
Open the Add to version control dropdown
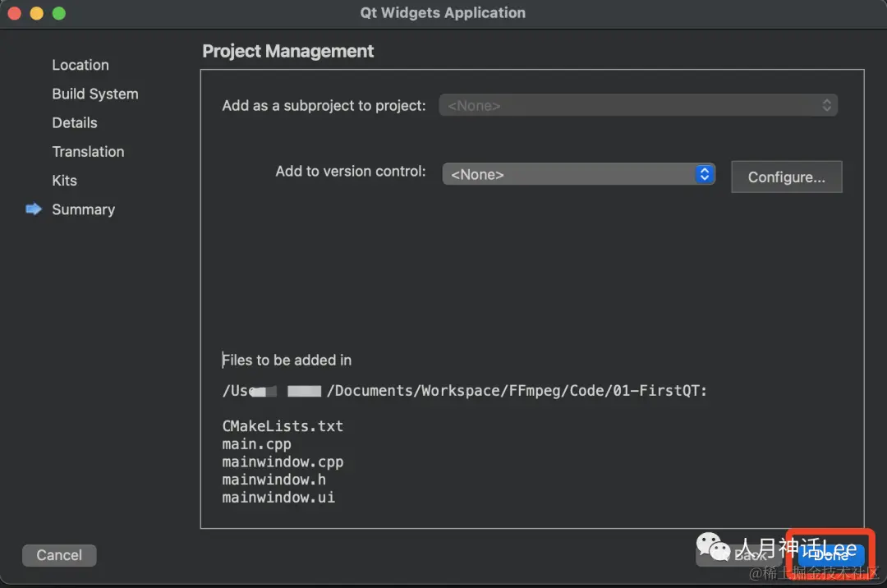pyautogui.click(x=578, y=174)
